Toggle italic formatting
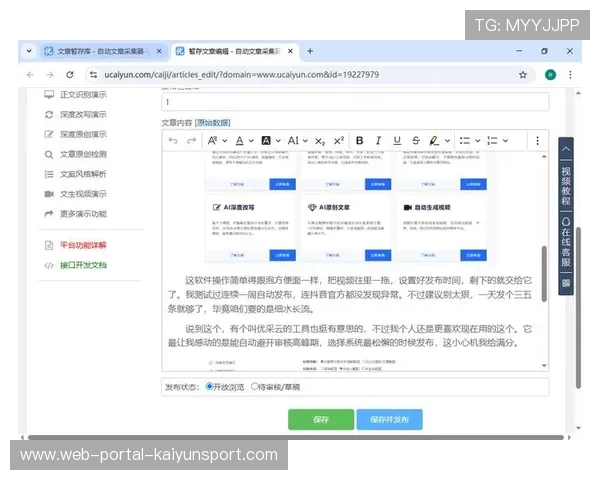This screenshot has width=600, height=480. click(378, 141)
